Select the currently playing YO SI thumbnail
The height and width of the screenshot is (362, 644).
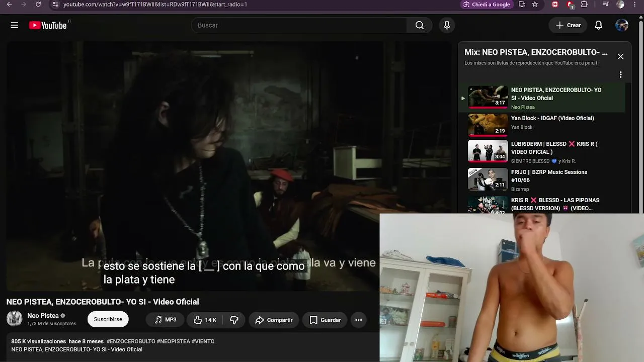click(488, 97)
